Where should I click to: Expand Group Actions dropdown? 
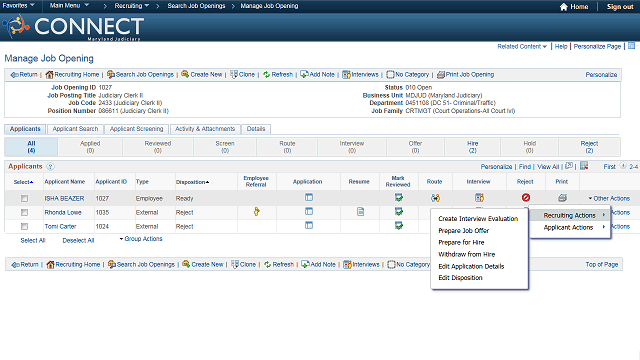[141, 239]
